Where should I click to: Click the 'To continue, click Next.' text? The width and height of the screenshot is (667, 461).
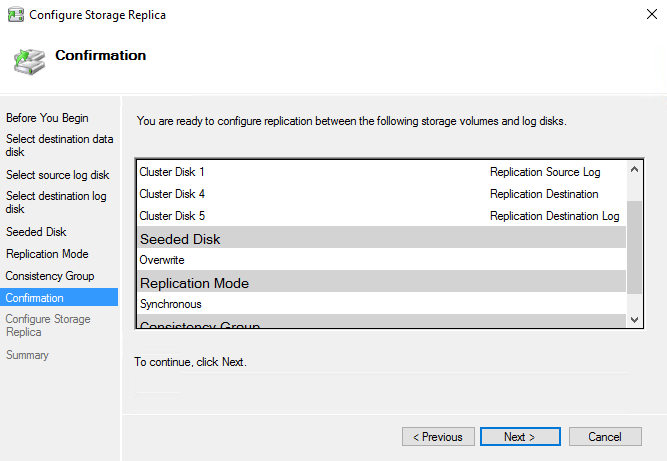(x=190, y=362)
